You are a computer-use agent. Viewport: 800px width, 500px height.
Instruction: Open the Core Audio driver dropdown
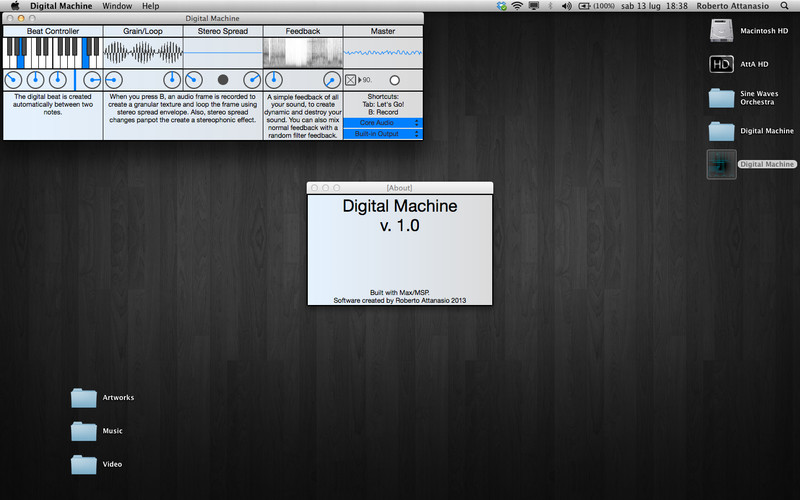coord(382,123)
